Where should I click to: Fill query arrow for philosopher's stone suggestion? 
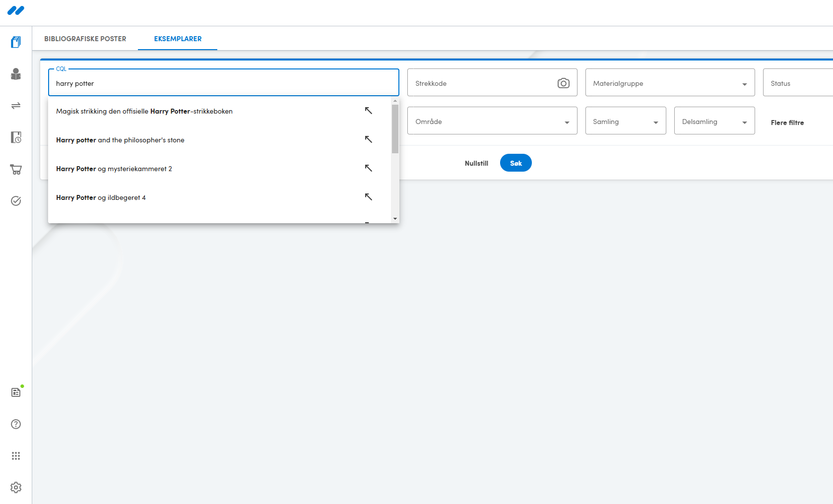[x=369, y=139]
